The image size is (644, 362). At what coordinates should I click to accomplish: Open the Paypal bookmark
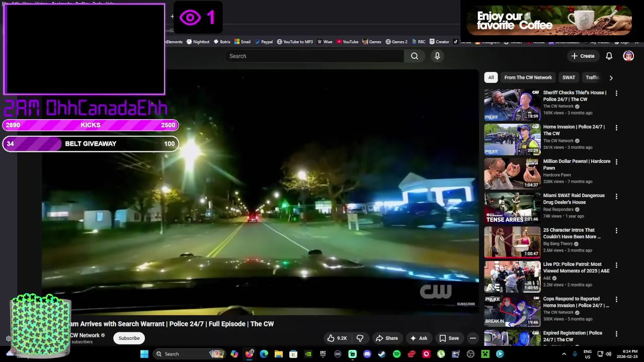tap(264, 42)
